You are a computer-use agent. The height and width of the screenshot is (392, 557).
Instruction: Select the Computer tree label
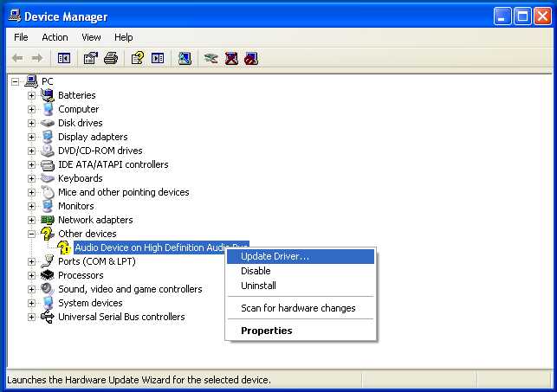point(79,109)
